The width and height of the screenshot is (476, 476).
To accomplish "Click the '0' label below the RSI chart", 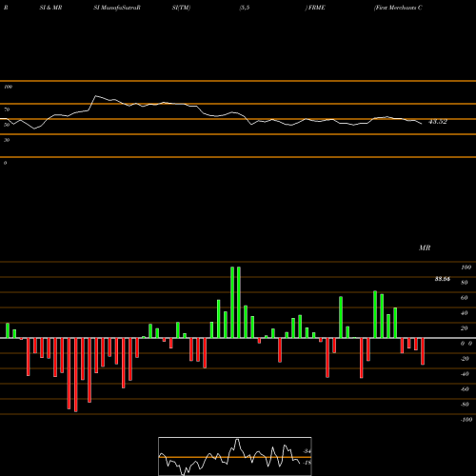I will (x=5, y=163).
